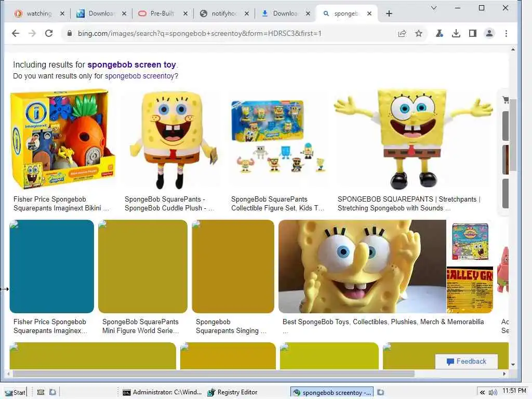Close the 'notifyhoo' tab
532x399 pixels.
click(247, 14)
